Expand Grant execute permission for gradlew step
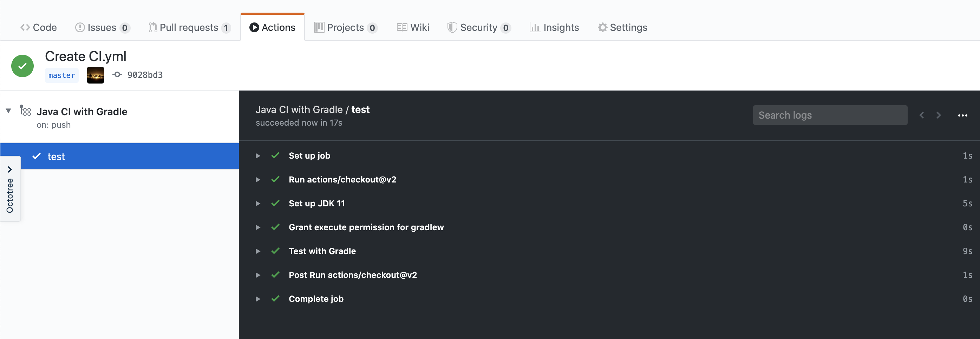The image size is (980, 339). coord(258,227)
